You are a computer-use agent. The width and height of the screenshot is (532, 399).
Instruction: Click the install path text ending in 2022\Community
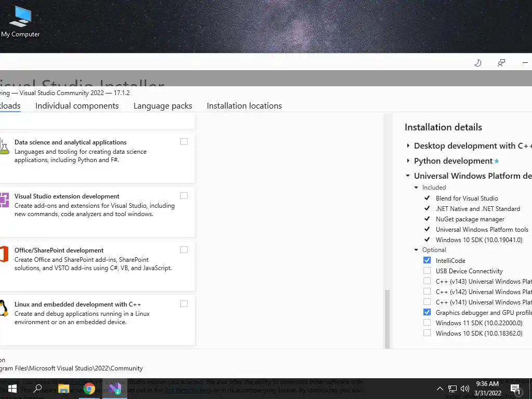tap(71, 368)
